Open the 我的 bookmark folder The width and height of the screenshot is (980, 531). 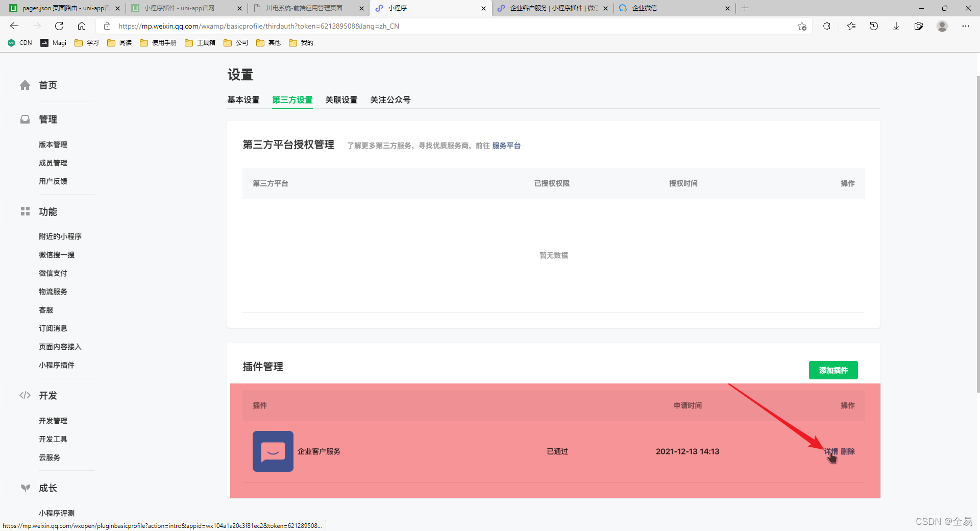click(x=301, y=43)
